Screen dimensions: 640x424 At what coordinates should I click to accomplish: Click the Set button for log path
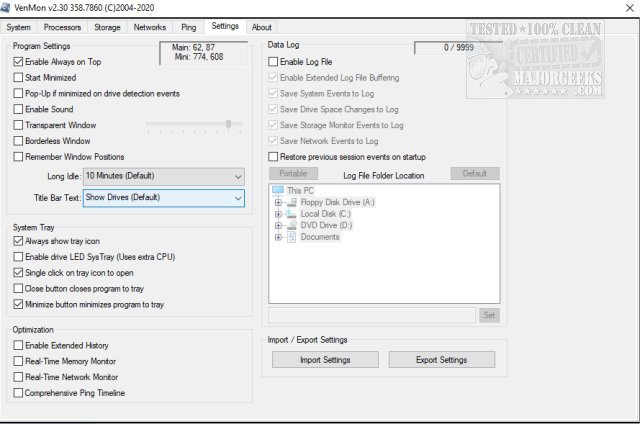tap(489, 315)
